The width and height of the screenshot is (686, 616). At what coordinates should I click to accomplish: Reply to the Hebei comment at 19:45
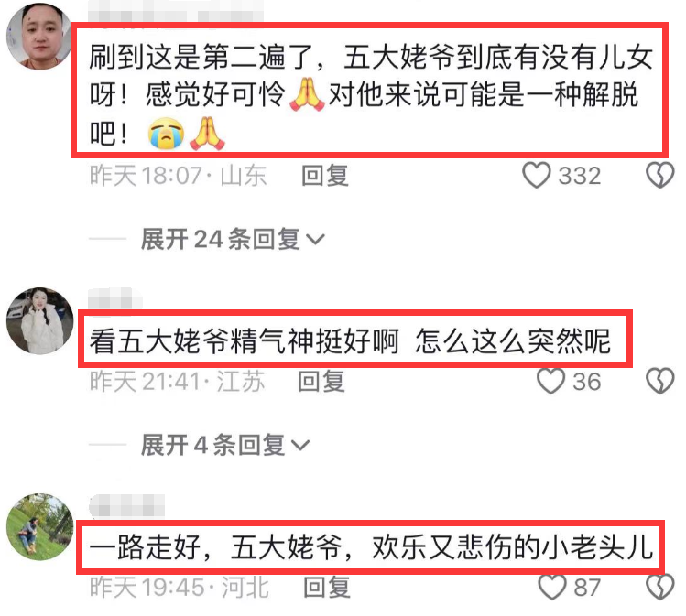pos(327,587)
